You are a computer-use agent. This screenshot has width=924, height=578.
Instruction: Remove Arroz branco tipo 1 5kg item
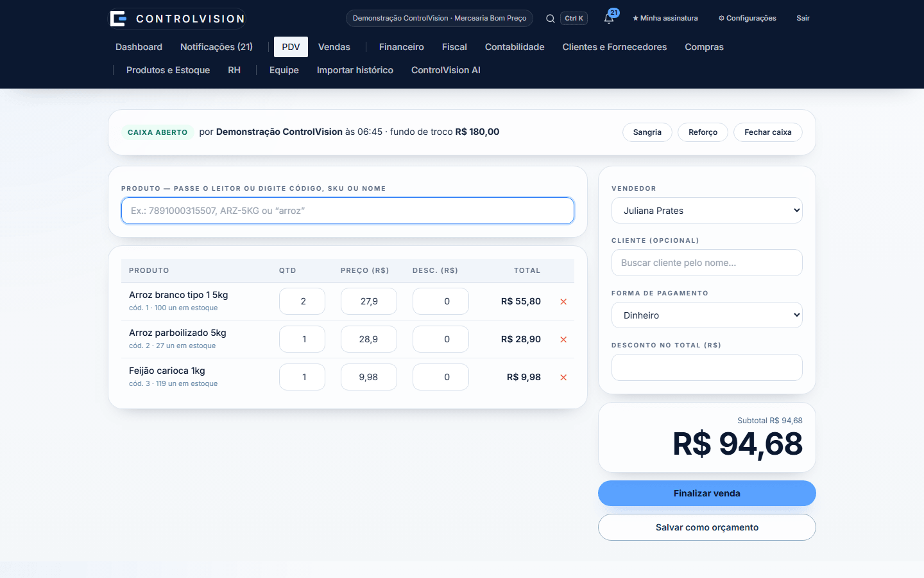(x=563, y=302)
